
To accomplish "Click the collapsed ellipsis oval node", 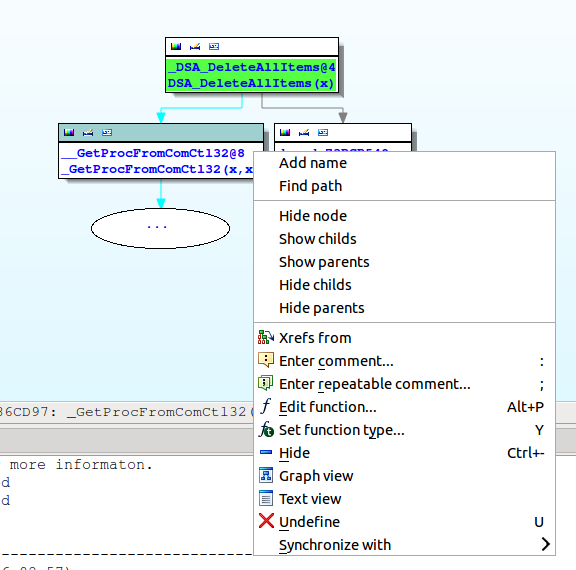I will pyautogui.click(x=161, y=228).
